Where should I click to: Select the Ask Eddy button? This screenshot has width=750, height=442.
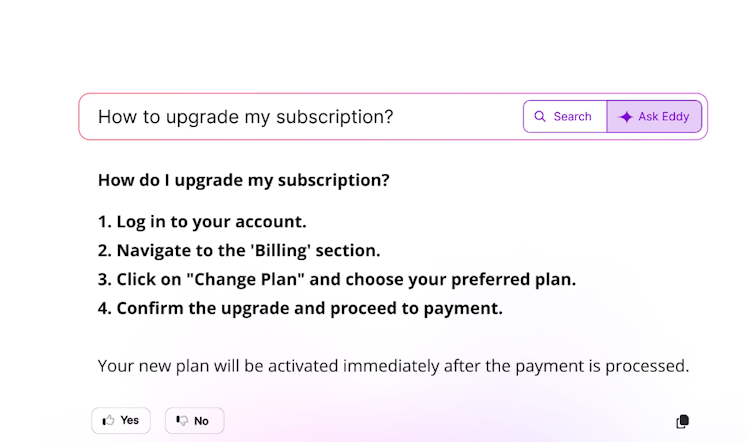click(x=654, y=117)
